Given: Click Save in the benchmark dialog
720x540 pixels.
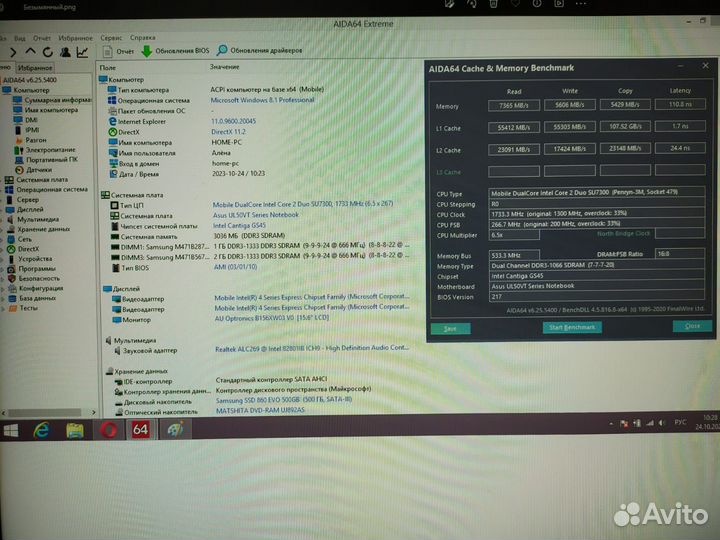Looking at the screenshot, I should 450,328.
